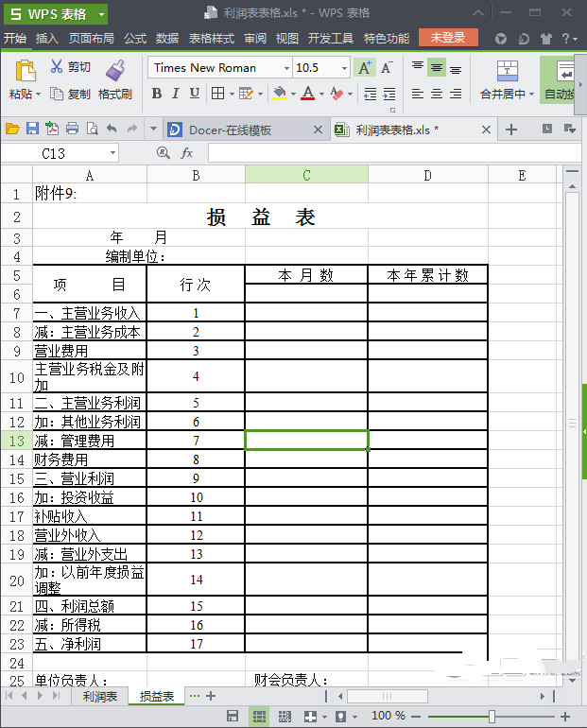Switch to the 利润表 sheet tab

point(100,697)
